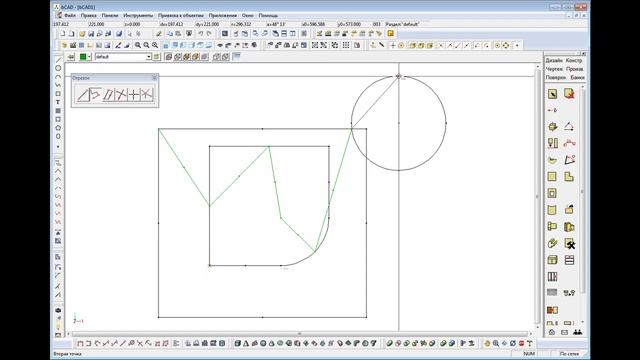The height and width of the screenshot is (360, 640).
Task: Open the Привязка к объектам menu
Action: tap(180, 15)
